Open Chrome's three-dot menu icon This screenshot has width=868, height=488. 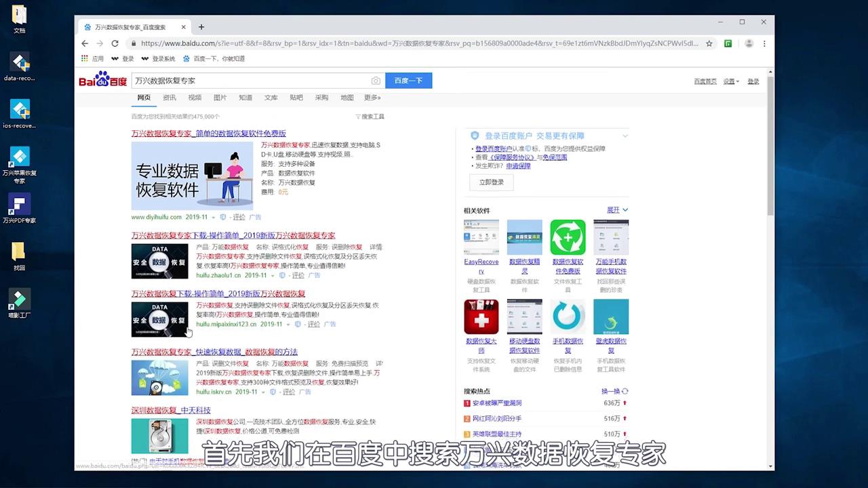pyautogui.click(x=764, y=43)
